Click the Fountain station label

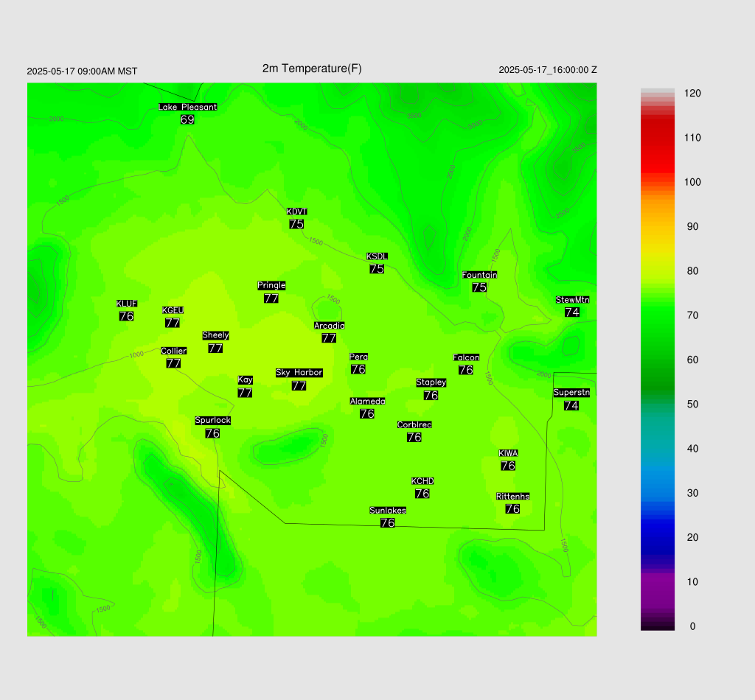click(479, 275)
